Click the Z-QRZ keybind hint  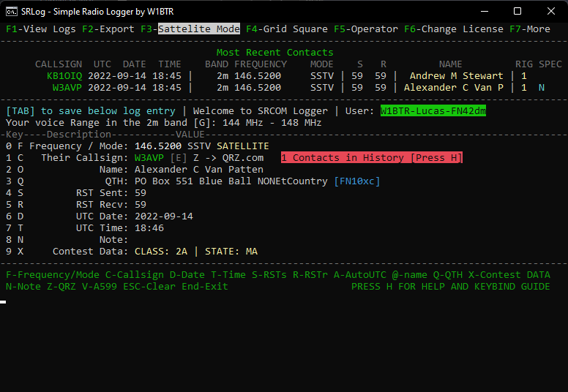point(61,286)
